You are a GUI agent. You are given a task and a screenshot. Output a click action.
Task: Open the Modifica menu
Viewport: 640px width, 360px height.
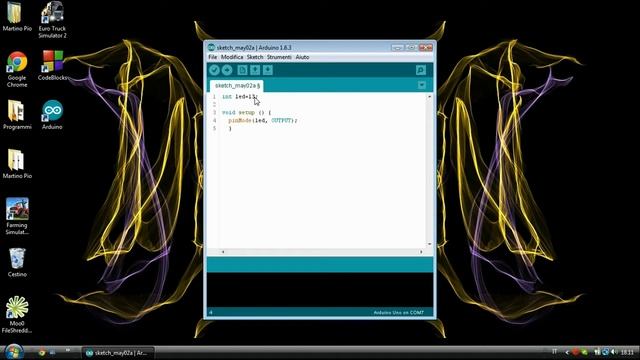pos(232,57)
